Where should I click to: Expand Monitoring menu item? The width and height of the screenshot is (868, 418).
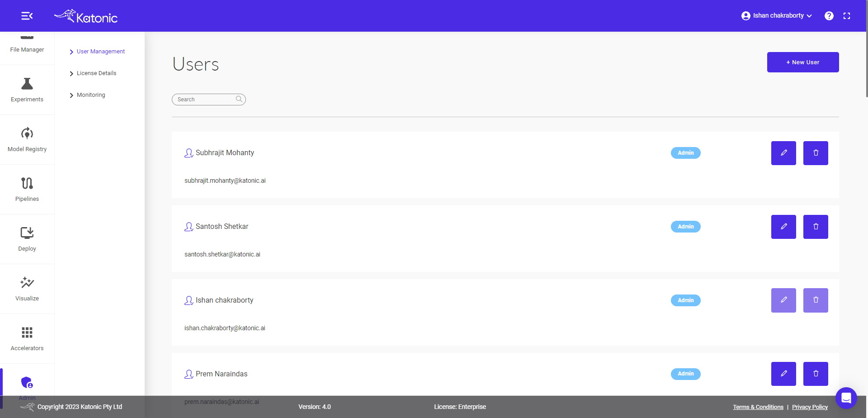(x=87, y=95)
